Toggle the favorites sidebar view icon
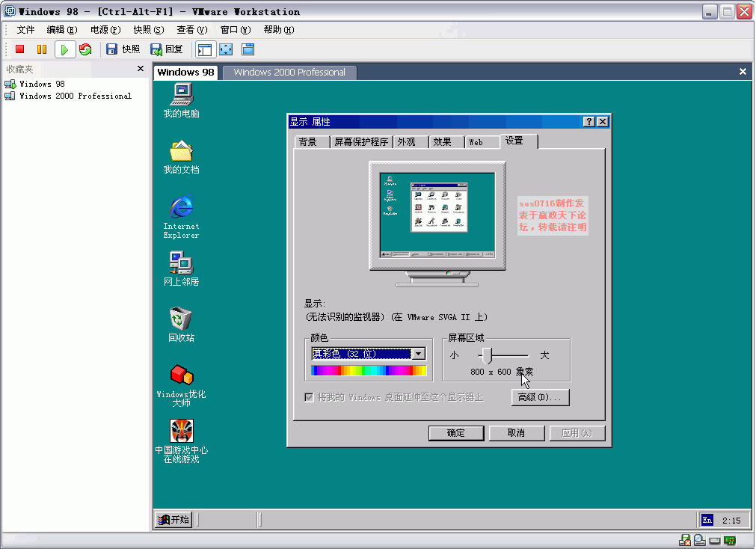This screenshot has height=549, width=756. (x=204, y=49)
